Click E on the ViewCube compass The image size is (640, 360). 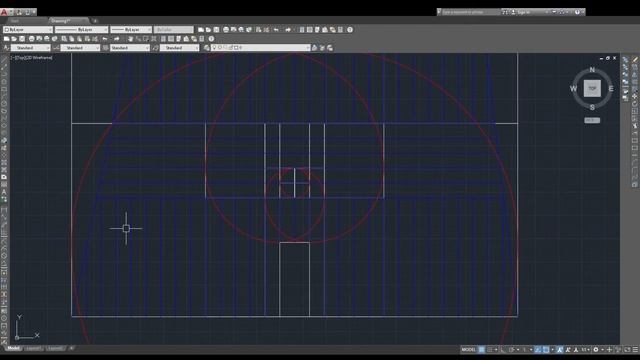click(x=611, y=89)
